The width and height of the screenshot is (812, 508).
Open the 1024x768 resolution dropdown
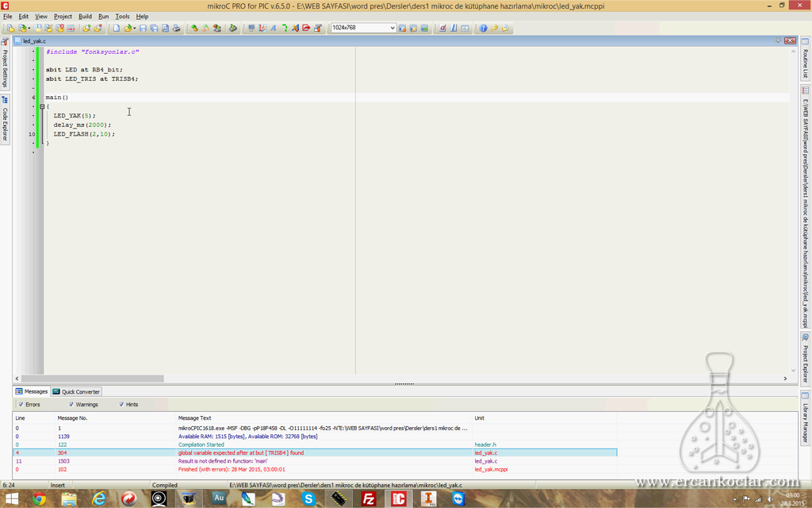point(363,28)
